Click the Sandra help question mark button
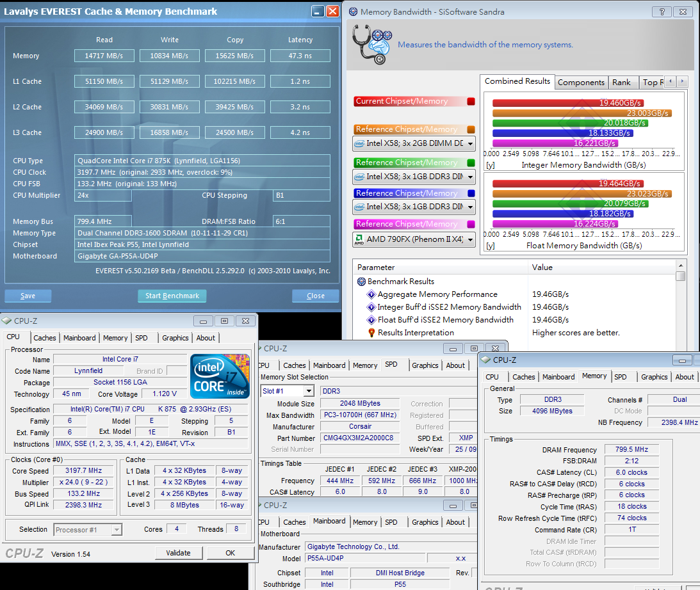 [662, 12]
